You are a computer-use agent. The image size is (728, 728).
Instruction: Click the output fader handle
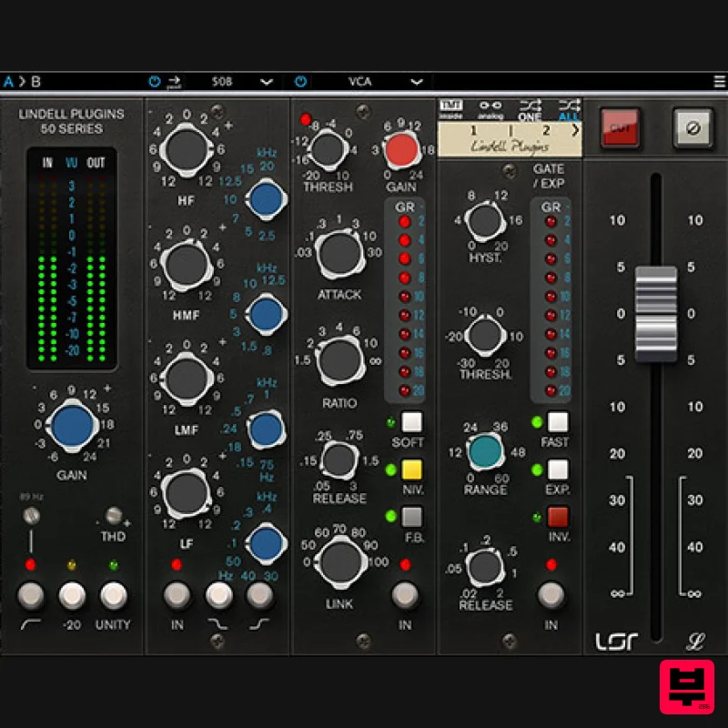coord(655,313)
